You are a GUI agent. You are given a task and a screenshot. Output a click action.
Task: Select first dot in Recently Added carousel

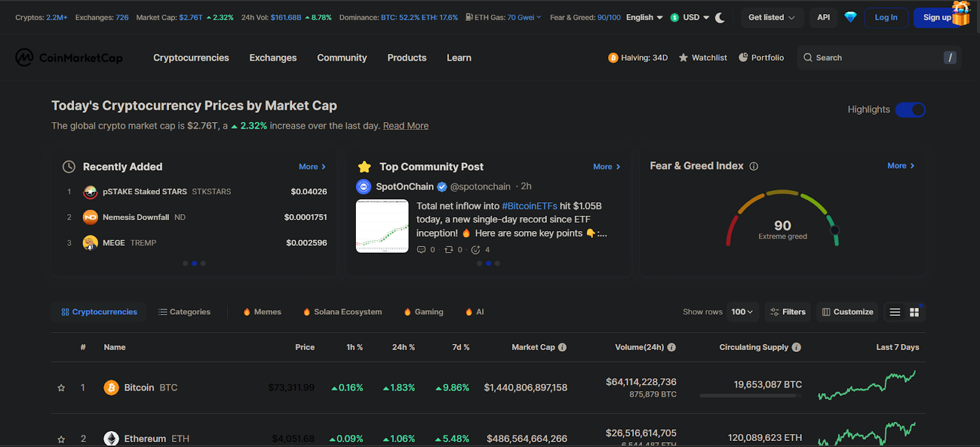(x=185, y=264)
